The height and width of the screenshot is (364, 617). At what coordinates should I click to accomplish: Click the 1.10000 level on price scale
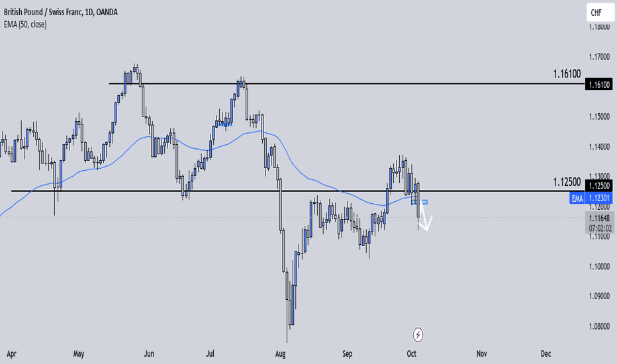coord(599,267)
